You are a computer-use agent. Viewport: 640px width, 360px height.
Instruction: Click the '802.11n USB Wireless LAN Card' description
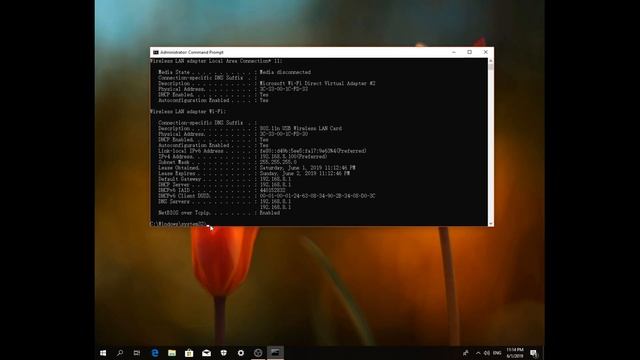(301, 128)
